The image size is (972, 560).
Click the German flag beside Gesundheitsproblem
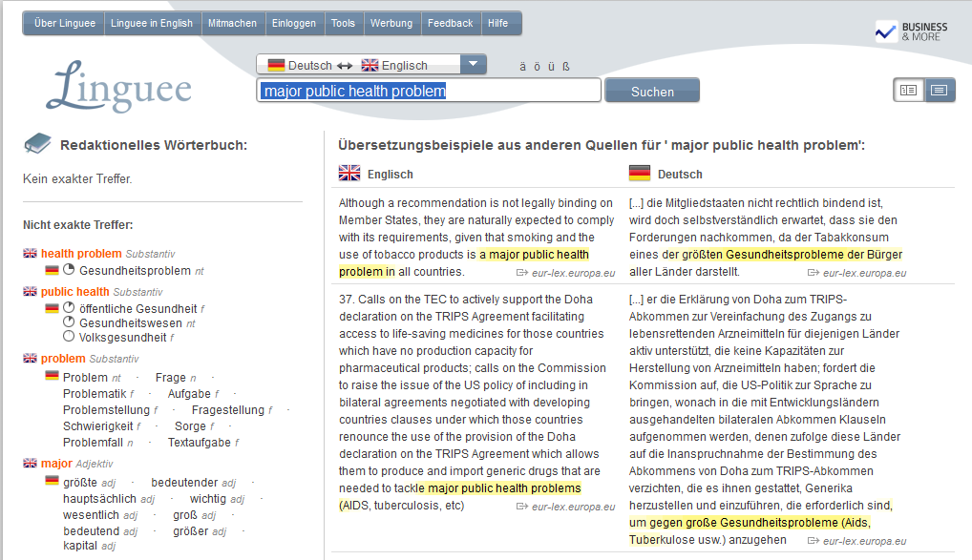53,270
